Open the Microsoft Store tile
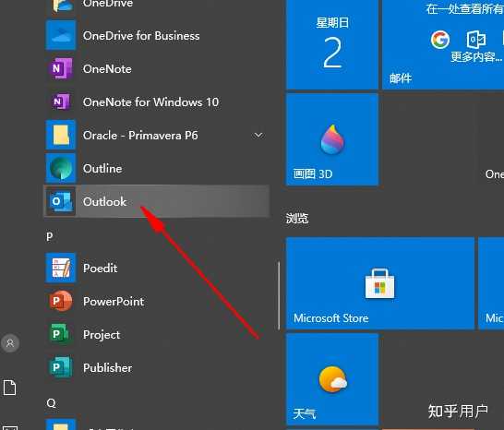Screen dimensions: 504x430 [380, 283]
